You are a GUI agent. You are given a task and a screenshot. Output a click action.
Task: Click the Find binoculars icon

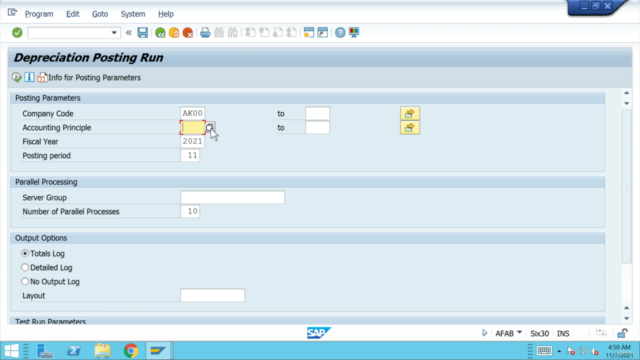click(x=219, y=33)
